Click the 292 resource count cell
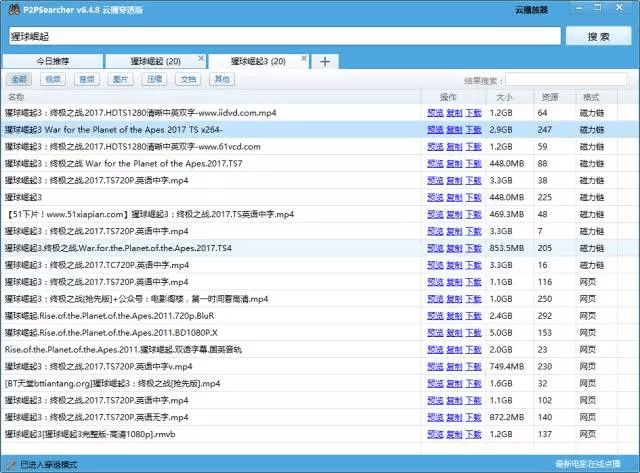This screenshot has height=473, width=640. pyautogui.click(x=544, y=316)
